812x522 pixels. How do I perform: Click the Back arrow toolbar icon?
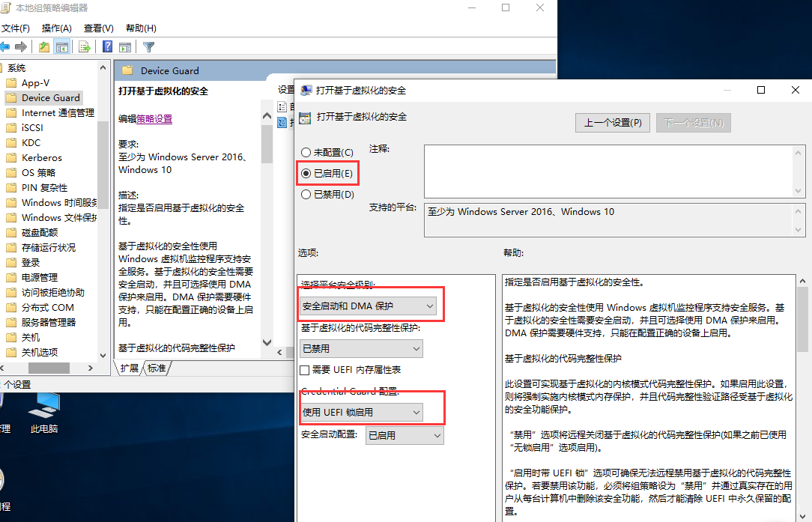click(x=4, y=47)
